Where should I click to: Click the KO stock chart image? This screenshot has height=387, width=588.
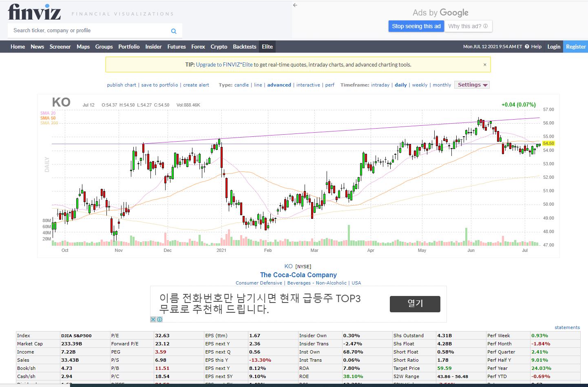(298, 176)
